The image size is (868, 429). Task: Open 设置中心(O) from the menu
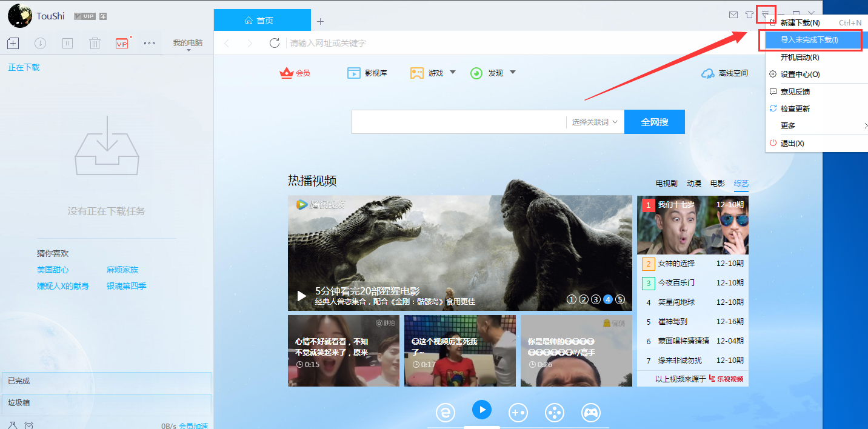[x=816, y=75]
